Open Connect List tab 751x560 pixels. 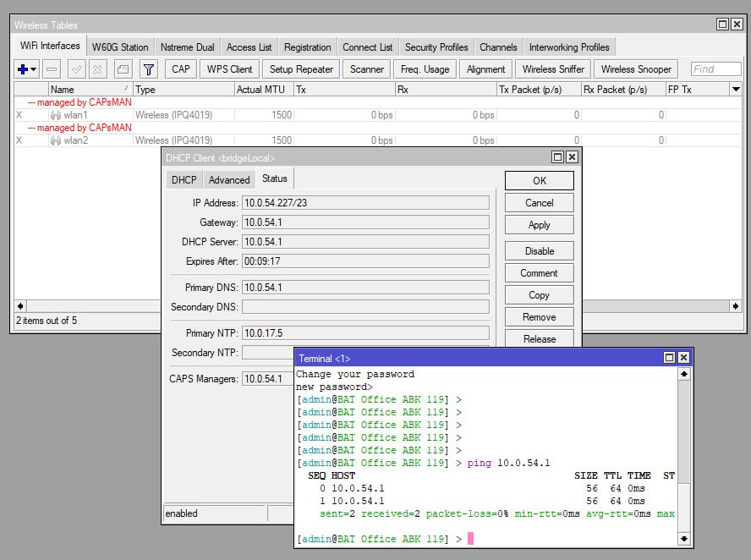click(367, 47)
